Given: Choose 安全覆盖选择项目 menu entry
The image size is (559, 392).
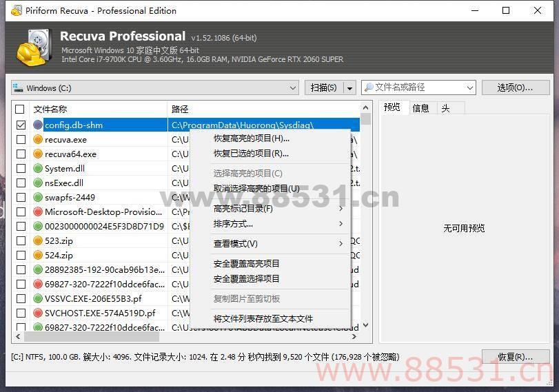Looking at the screenshot, I should pos(270,279).
